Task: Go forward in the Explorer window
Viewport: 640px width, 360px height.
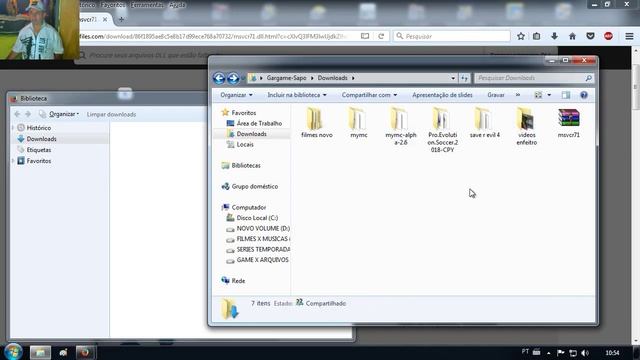Action: coord(233,78)
